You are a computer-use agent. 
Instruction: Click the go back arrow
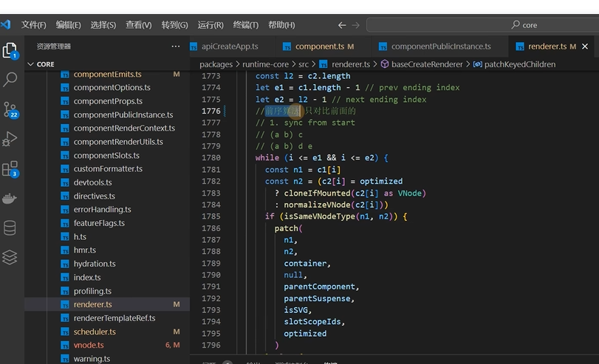[x=342, y=25]
